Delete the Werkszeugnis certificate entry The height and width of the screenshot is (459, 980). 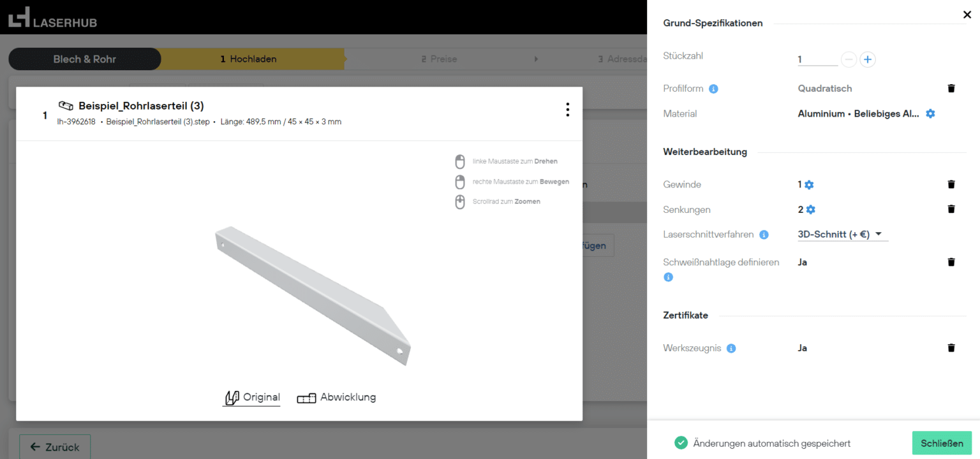(x=951, y=348)
